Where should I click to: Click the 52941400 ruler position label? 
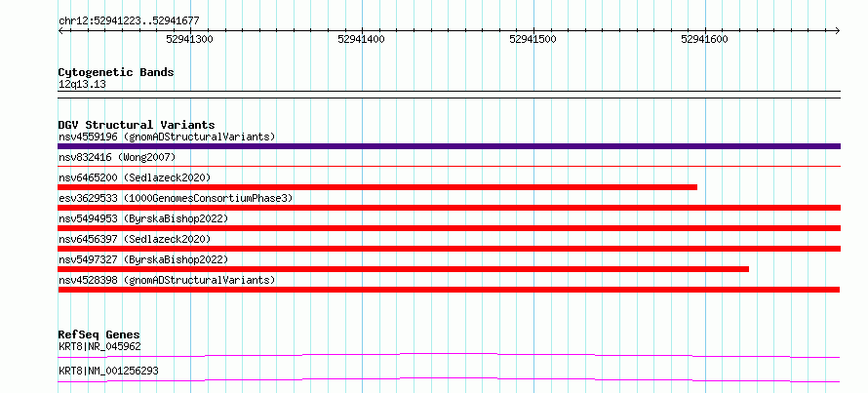[x=361, y=39]
